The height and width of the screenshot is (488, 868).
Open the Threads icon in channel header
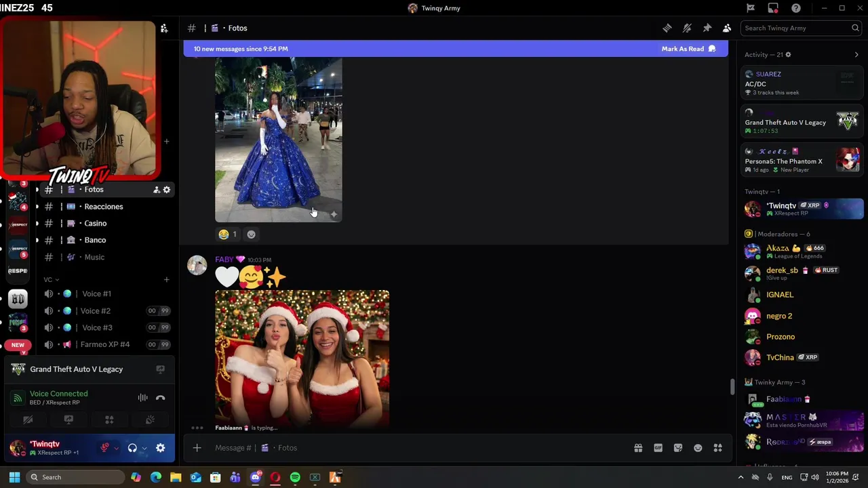coord(667,28)
